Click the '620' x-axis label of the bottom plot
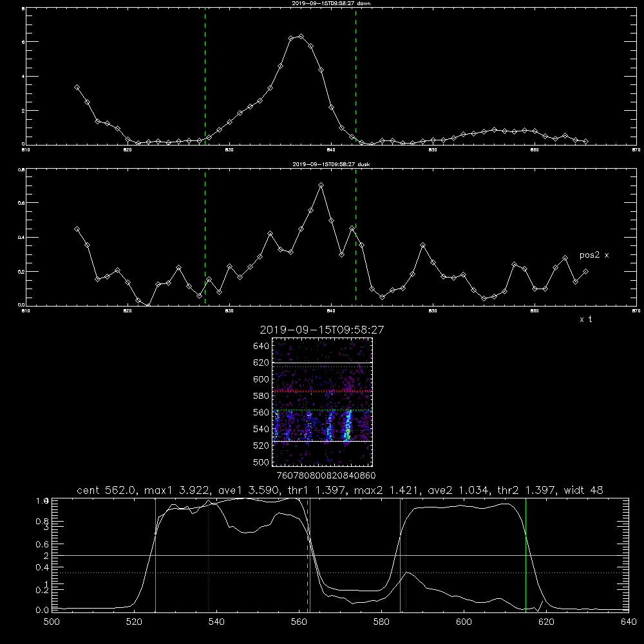Screen dimensions: 644x644 pos(546,622)
